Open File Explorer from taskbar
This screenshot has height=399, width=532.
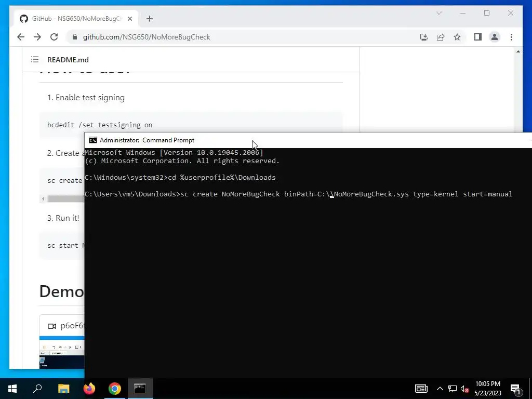pos(63,388)
